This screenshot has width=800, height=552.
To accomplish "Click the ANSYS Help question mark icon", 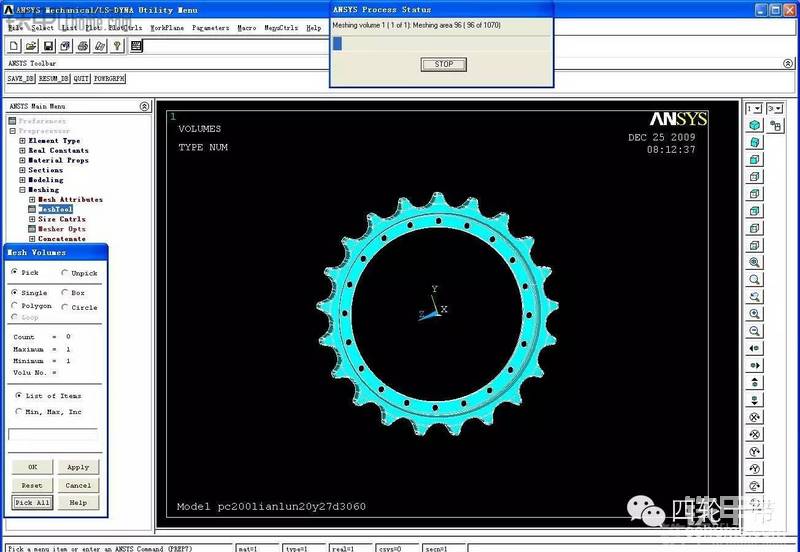I will pyautogui.click(x=117, y=46).
